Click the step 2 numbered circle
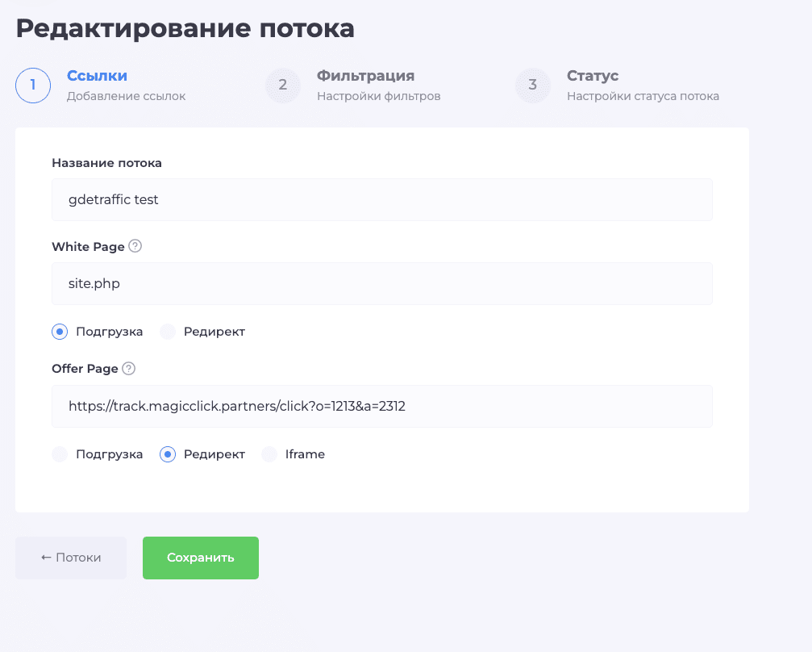Image resolution: width=812 pixels, height=652 pixels. 283,86
